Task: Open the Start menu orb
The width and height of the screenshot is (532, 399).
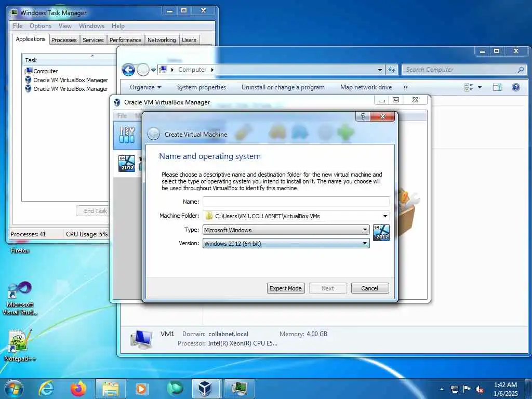Action: (x=14, y=389)
